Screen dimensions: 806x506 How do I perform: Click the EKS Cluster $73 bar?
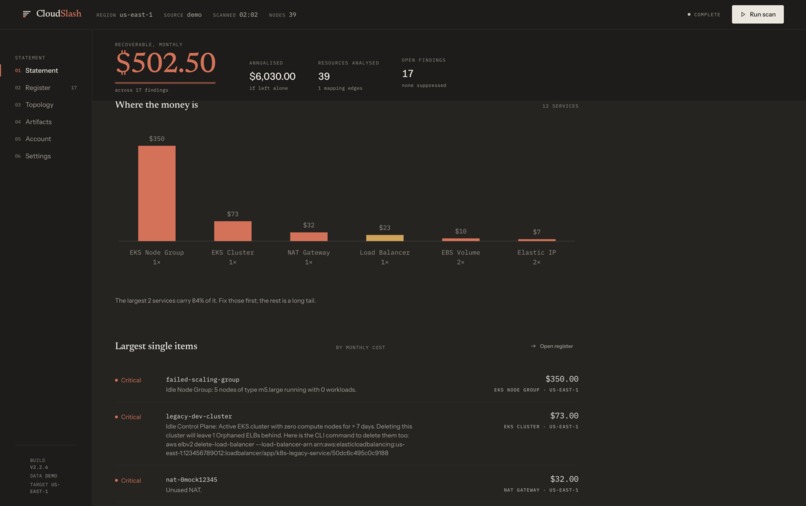(233, 231)
